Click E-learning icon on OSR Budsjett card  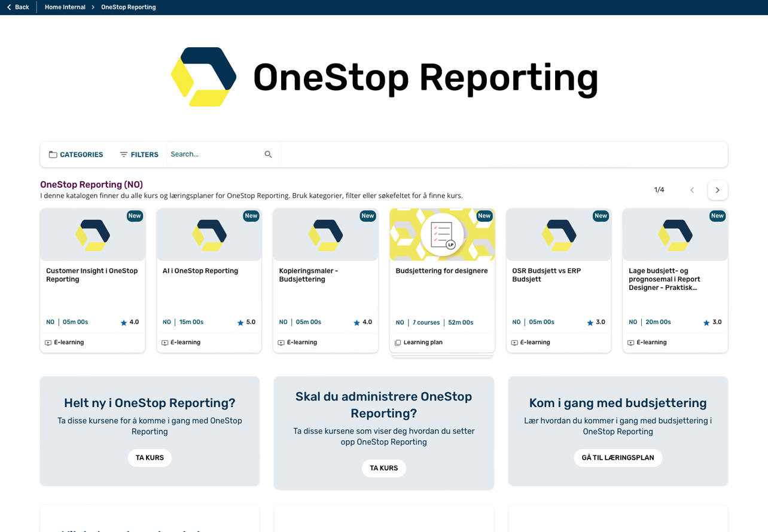(x=514, y=343)
